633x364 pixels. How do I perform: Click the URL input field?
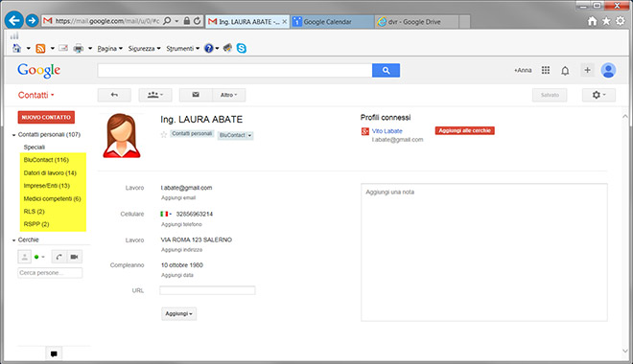(x=207, y=290)
